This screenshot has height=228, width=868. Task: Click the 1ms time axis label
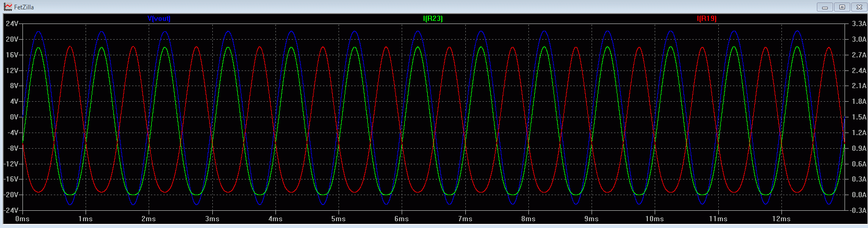(x=86, y=219)
